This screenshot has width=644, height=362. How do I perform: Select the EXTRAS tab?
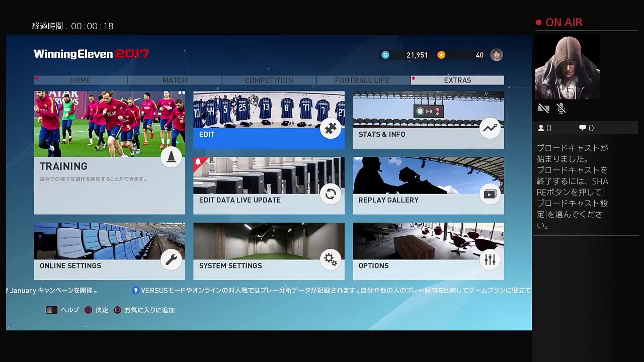coord(457,80)
